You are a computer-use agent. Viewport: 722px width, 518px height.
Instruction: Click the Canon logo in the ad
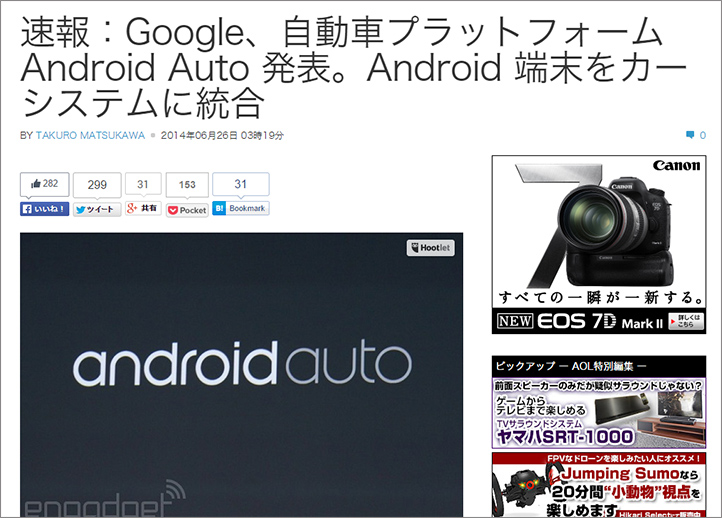(x=676, y=166)
